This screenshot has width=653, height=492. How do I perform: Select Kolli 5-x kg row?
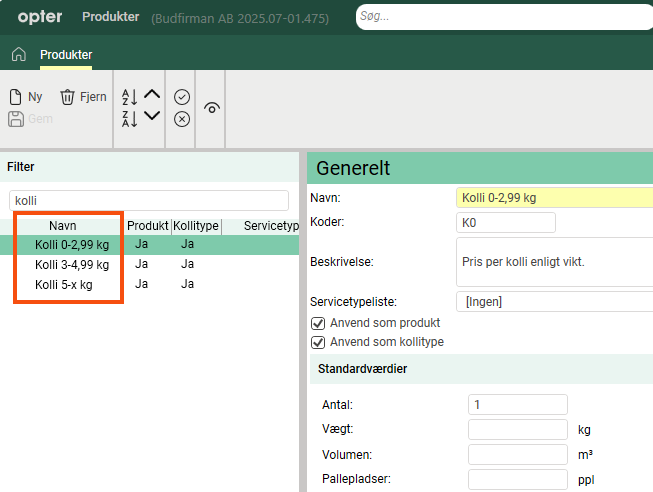(x=64, y=284)
